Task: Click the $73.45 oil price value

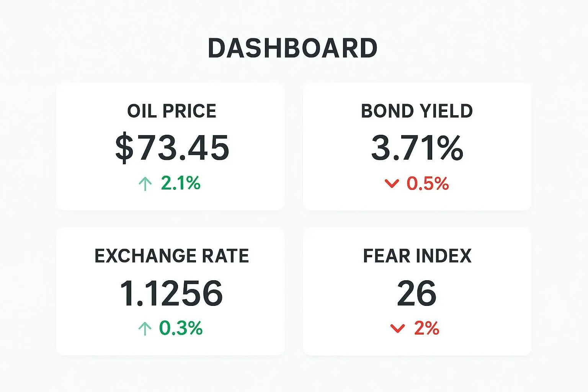Action: click(x=172, y=148)
